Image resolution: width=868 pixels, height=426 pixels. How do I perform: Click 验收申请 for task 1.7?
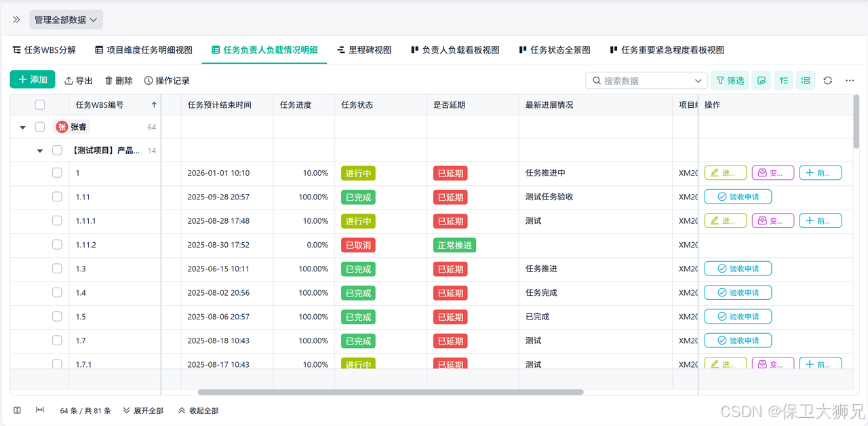(x=738, y=340)
